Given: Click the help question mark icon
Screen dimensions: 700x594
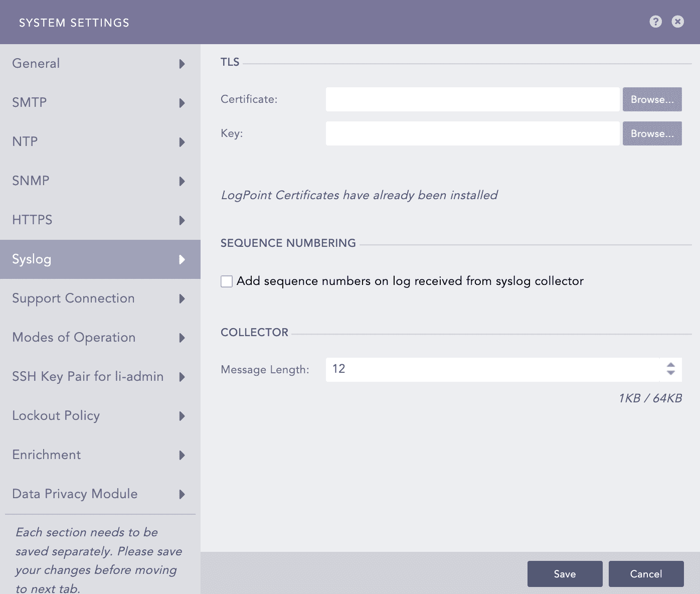Looking at the screenshot, I should 655,22.
